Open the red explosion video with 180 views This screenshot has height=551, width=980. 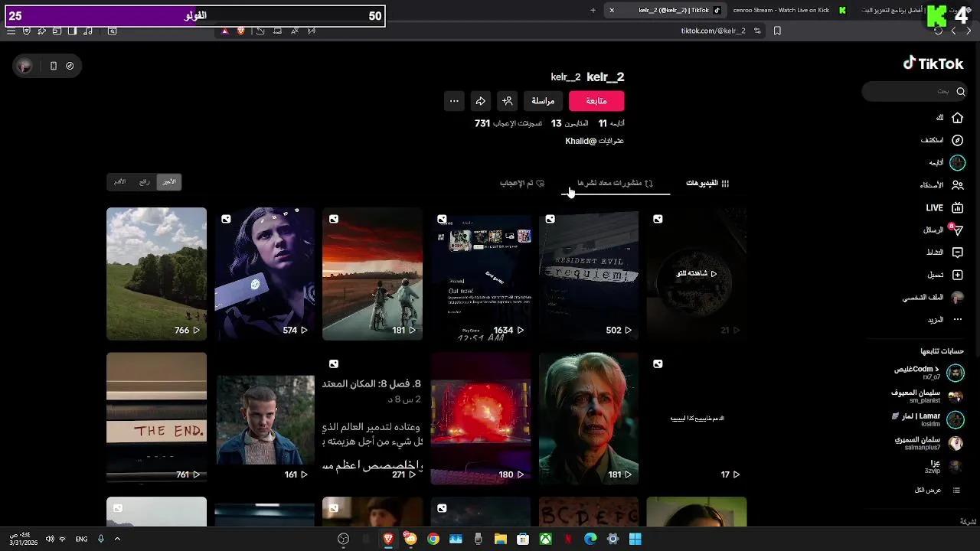click(x=481, y=418)
